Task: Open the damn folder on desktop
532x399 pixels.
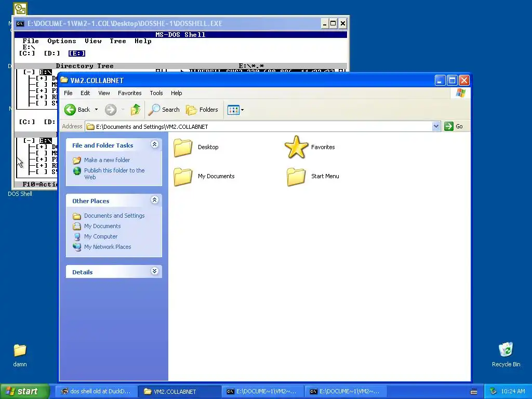Action: point(20,355)
